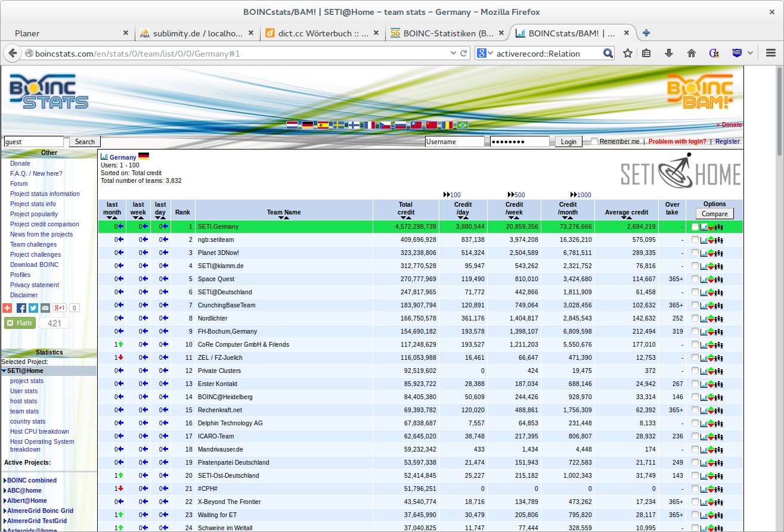
Task: Switch site language via the German flag
Action: pos(307,125)
